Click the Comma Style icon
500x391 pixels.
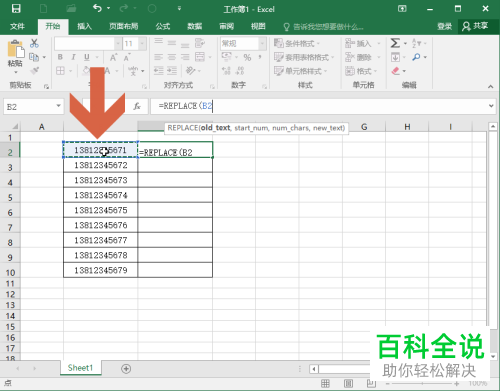[260, 57]
